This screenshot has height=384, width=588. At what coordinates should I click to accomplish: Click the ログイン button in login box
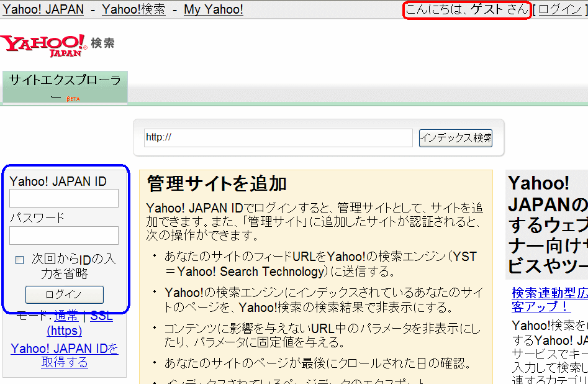click(65, 295)
